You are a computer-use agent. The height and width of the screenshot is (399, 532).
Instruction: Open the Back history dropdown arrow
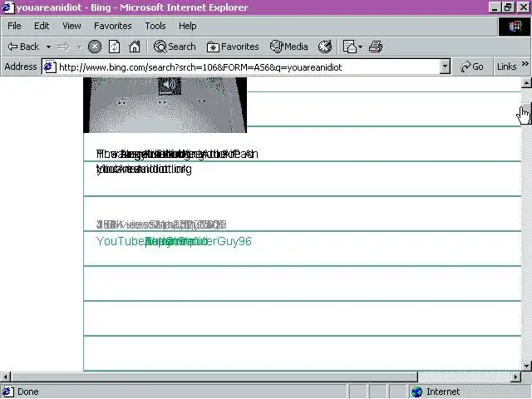point(48,47)
